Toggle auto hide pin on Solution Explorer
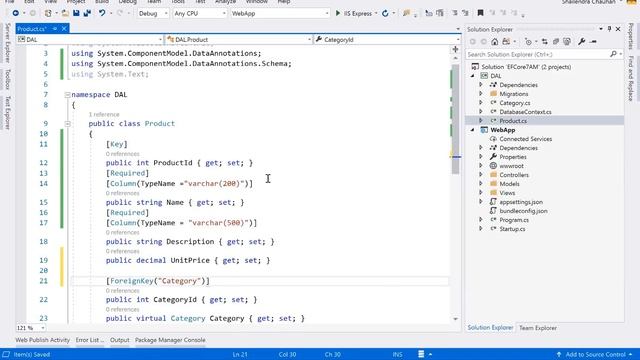 (609, 29)
